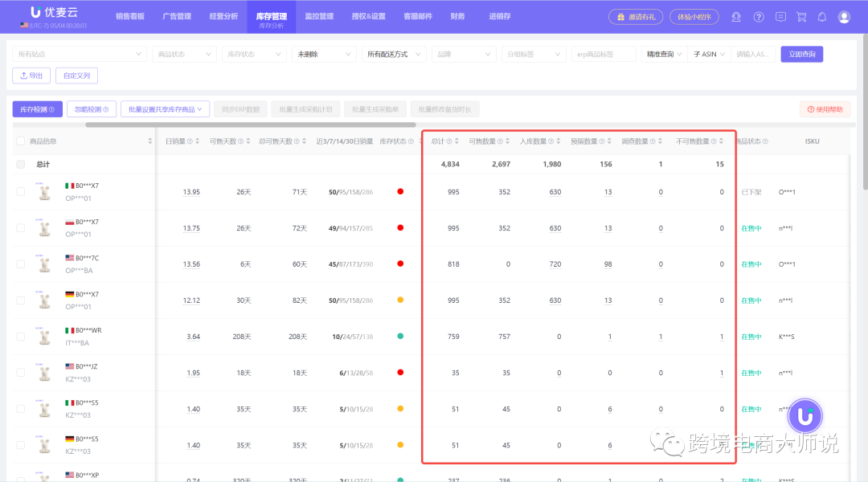Check the select-all checkbox in table header

[20, 141]
